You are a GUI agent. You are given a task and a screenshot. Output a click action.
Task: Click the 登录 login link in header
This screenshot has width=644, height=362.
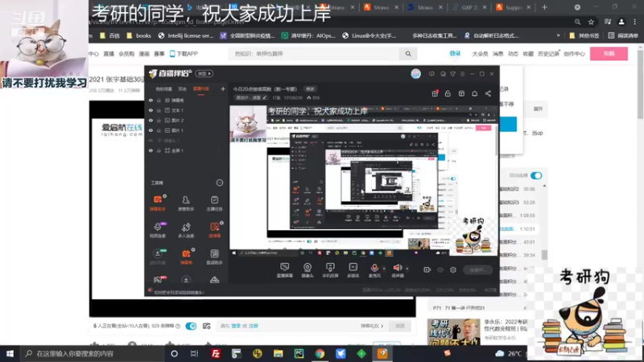click(x=455, y=54)
